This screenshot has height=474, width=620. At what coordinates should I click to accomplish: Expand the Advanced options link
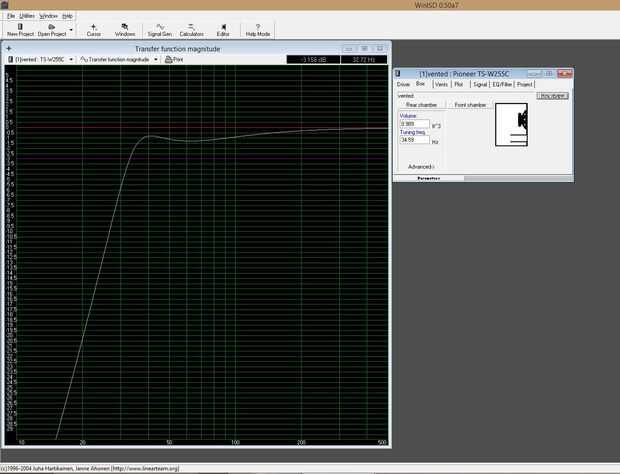(420, 166)
